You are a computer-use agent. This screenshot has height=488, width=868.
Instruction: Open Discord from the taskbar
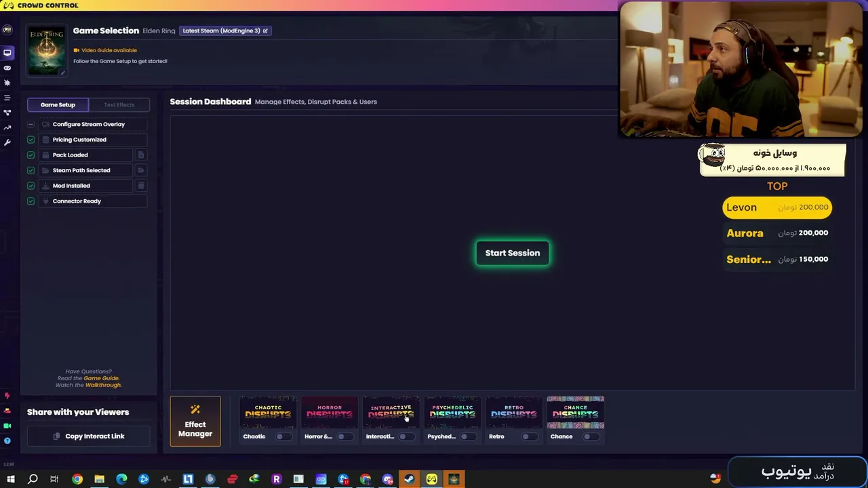pos(387,479)
